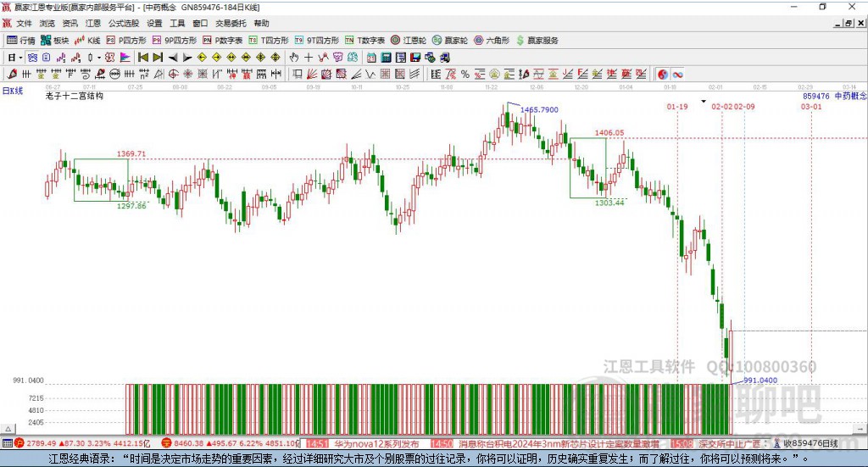Click the blue infinity symbol icon
The height and width of the screenshot is (467, 868).
pyautogui.click(x=678, y=75)
